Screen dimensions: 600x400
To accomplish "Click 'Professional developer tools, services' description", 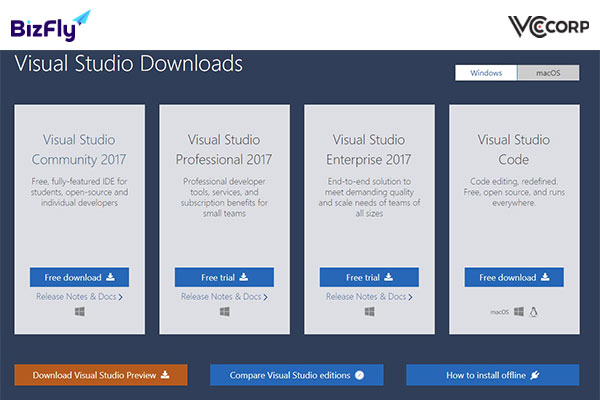I will (224, 197).
